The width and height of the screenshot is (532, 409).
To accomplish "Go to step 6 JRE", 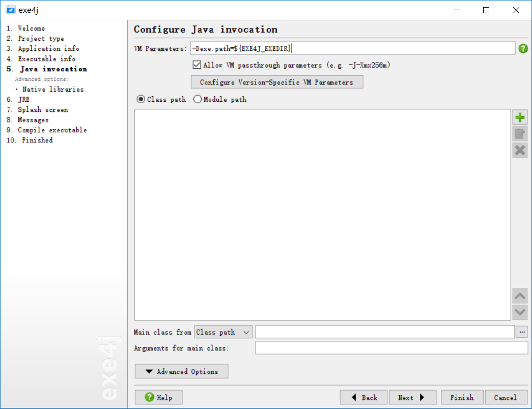I will click(x=18, y=100).
